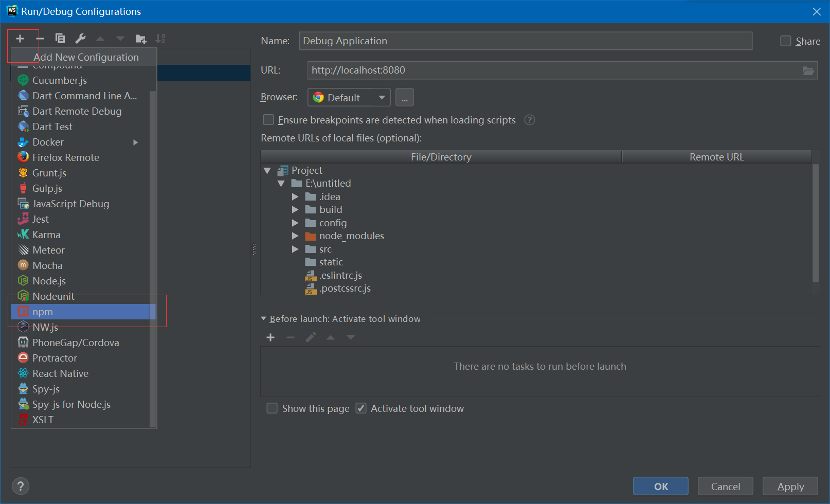Click the Cancel button
Image resolution: width=830 pixels, height=504 pixels.
[726, 486]
